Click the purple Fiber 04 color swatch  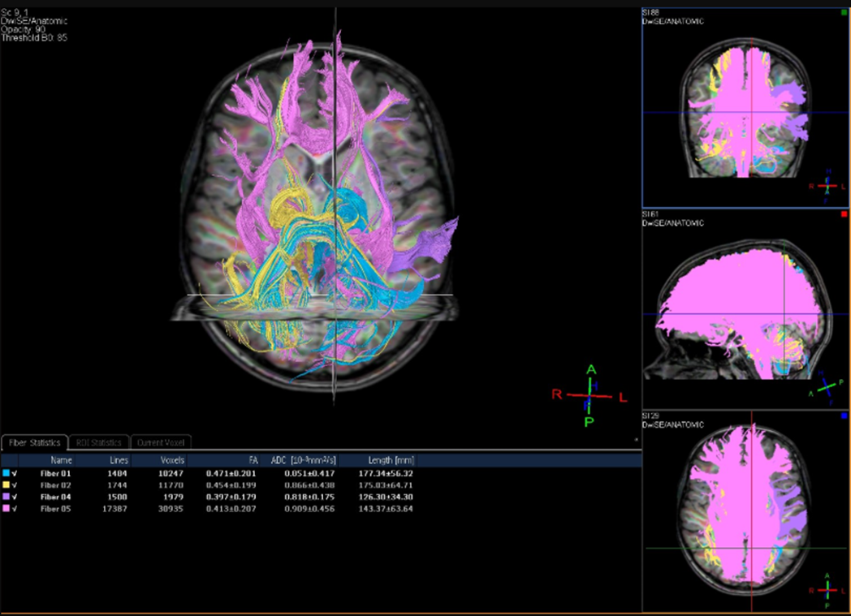[6, 496]
